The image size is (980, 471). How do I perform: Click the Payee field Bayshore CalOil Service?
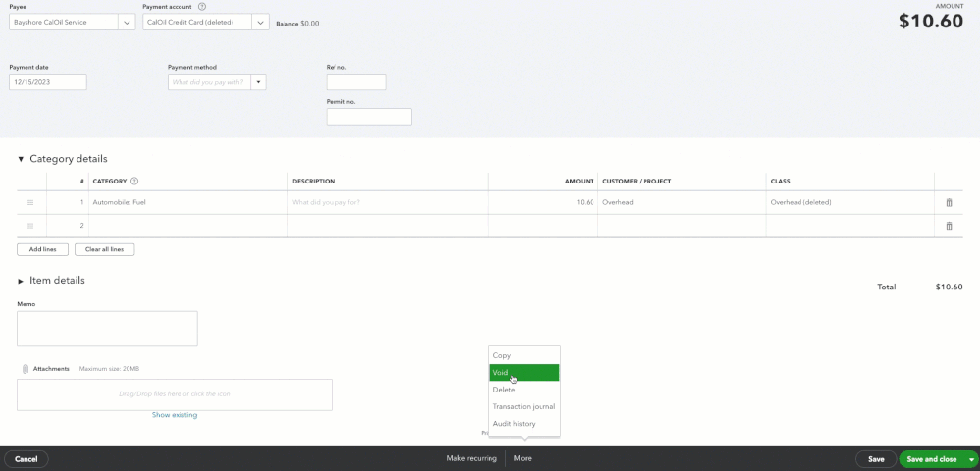tap(64, 23)
